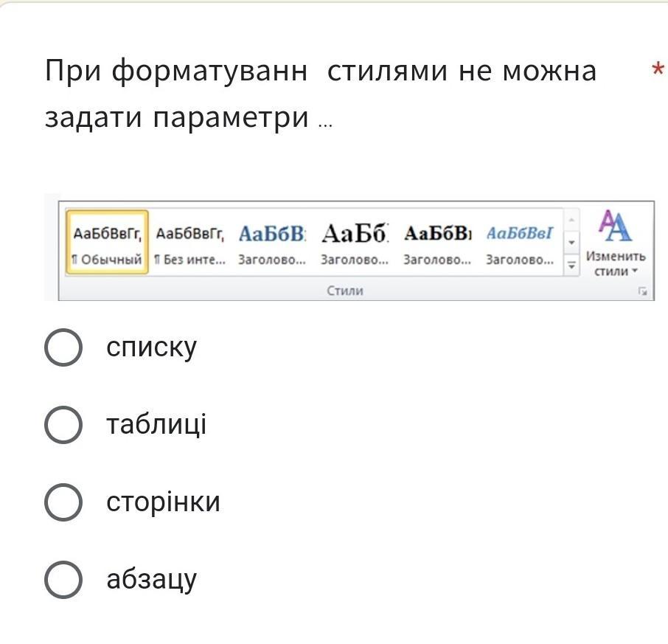The height and width of the screenshot is (644, 668).
Task: Choose the large black "АаБб" title style
Action: (354, 243)
